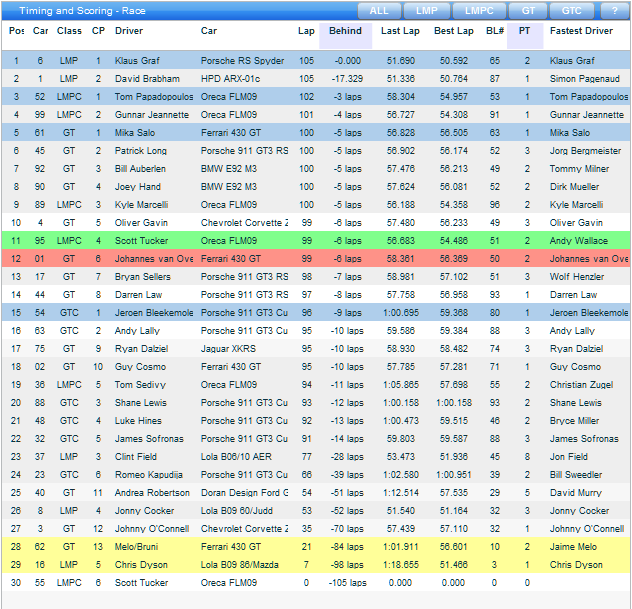Screen dimensions: 632x609
Task: Open help with the question mark button
Action: click(x=612, y=10)
